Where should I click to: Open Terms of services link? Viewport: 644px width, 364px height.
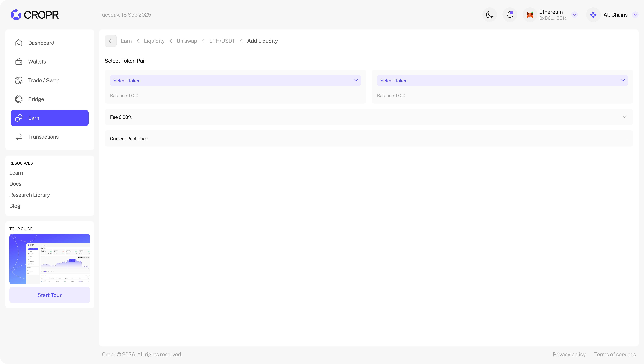point(615,355)
